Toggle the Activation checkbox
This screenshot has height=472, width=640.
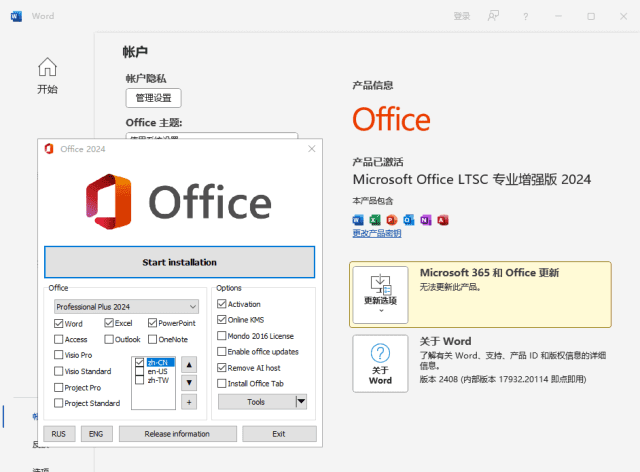coord(222,304)
